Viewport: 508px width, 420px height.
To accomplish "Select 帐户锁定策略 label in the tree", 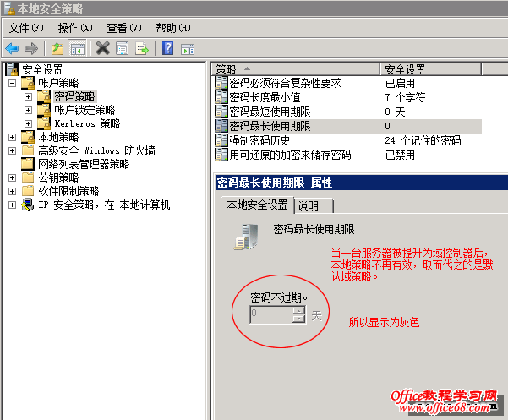I will (x=85, y=110).
